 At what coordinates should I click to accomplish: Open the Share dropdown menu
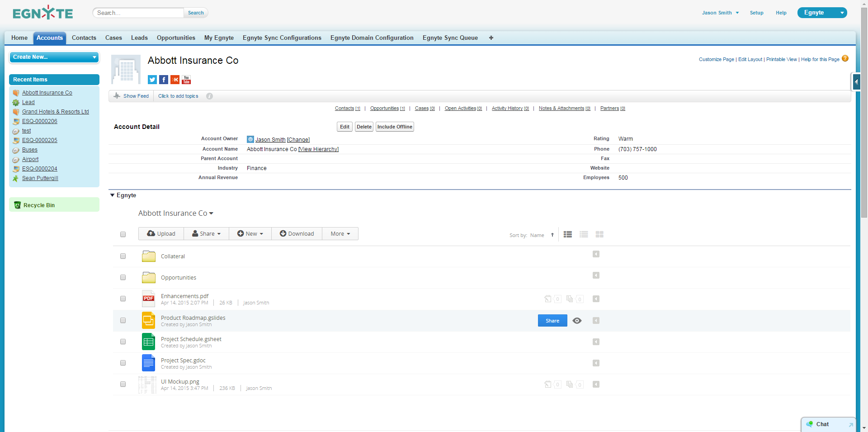click(206, 233)
